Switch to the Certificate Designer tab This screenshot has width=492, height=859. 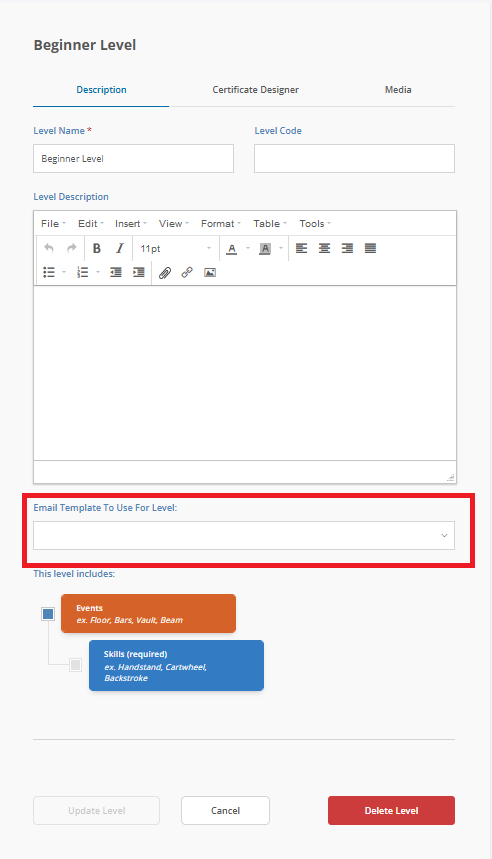(x=255, y=90)
